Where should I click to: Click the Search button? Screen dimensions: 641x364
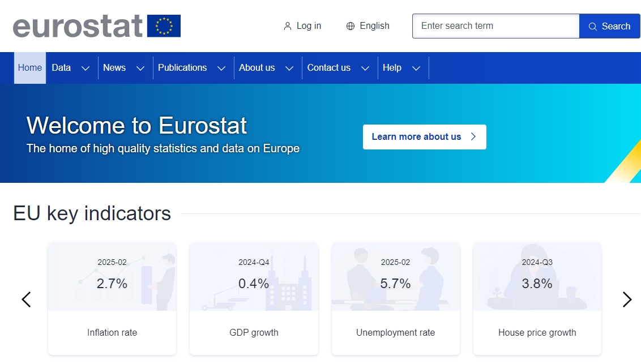(609, 26)
